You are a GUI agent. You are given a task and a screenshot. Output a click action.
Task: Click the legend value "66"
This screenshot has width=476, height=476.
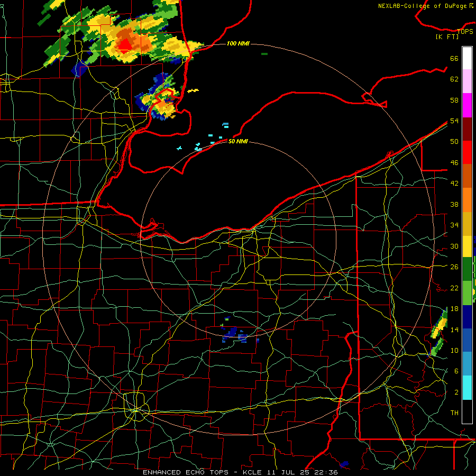pos(454,58)
